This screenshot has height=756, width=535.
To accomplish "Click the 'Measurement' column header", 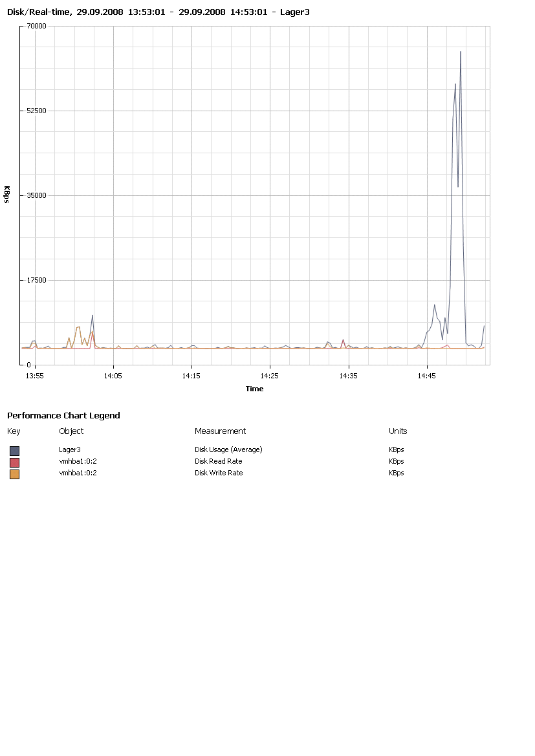I will point(221,431).
